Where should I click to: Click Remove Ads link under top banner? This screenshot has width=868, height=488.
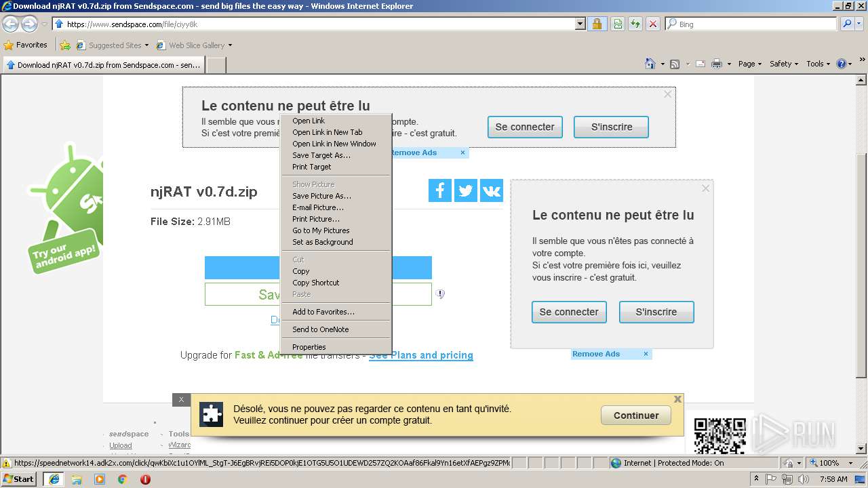[414, 152]
